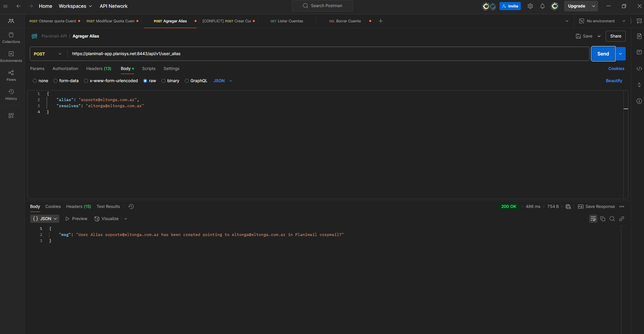
Task: Switch to the Authorization tab
Action: tap(65, 69)
